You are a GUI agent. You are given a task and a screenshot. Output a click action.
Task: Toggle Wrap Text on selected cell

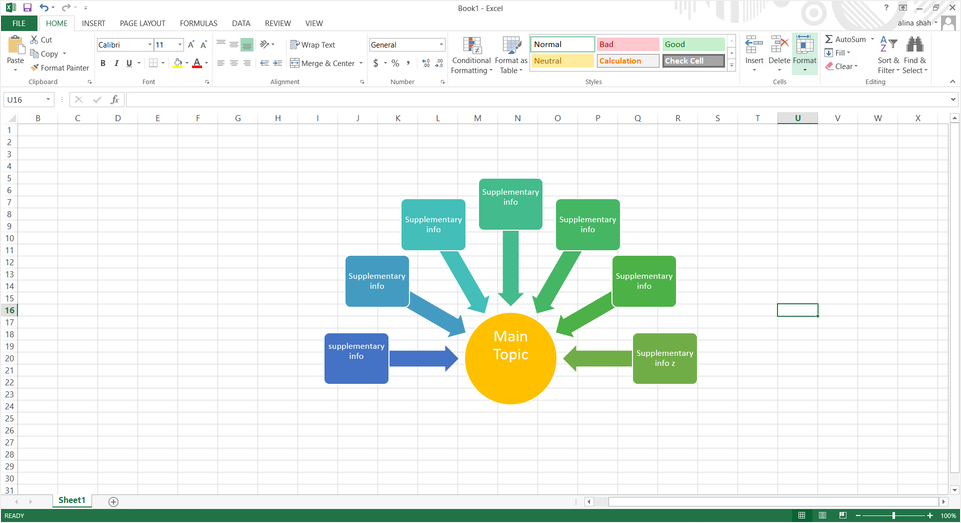click(312, 45)
